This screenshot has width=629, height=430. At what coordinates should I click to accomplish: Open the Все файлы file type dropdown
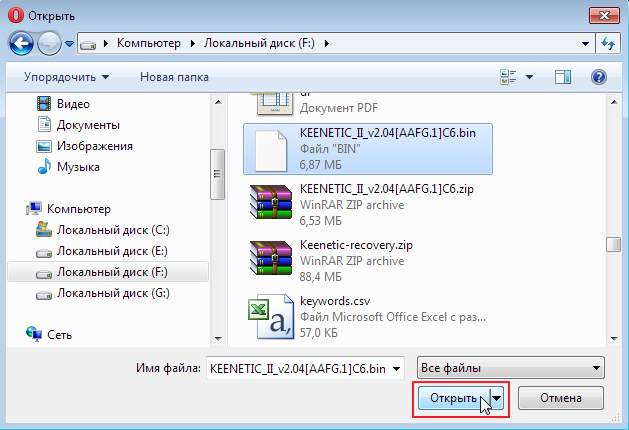pos(511,368)
